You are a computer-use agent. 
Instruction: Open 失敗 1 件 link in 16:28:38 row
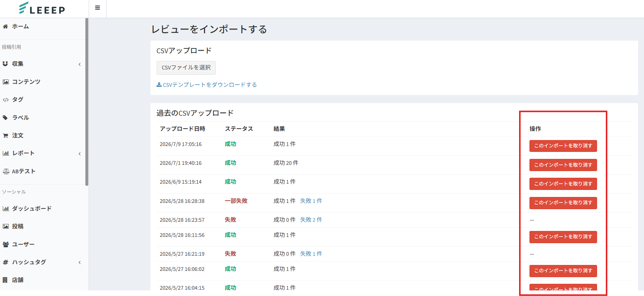pos(311,201)
